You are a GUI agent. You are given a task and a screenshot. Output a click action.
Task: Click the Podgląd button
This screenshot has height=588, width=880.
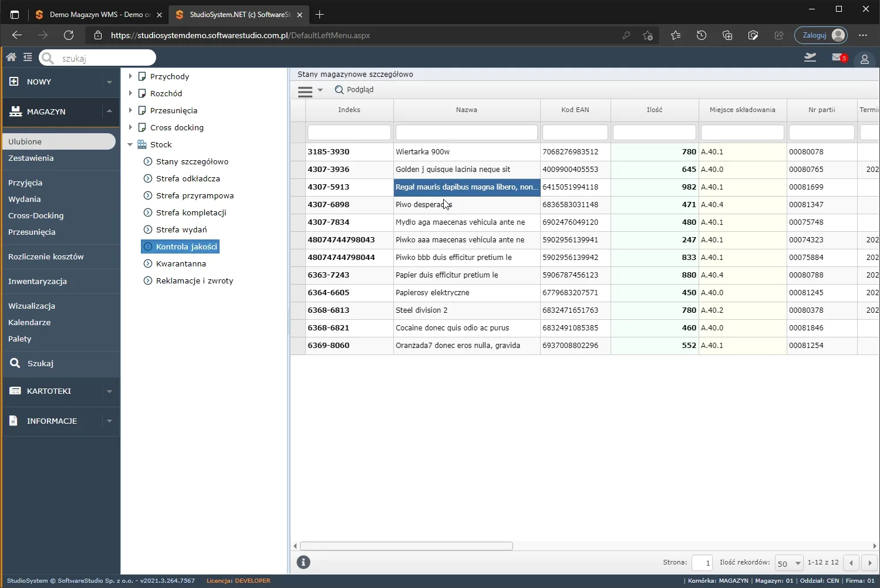pos(354,90)
